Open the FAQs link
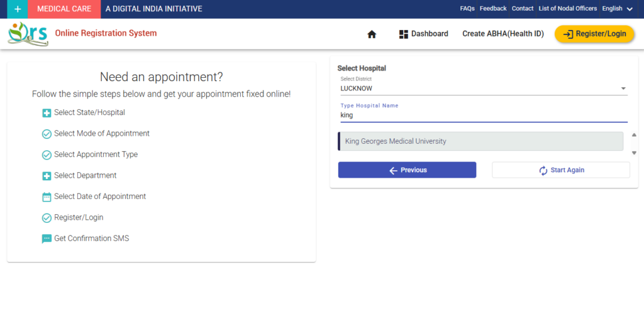 [x=467, y=9]
